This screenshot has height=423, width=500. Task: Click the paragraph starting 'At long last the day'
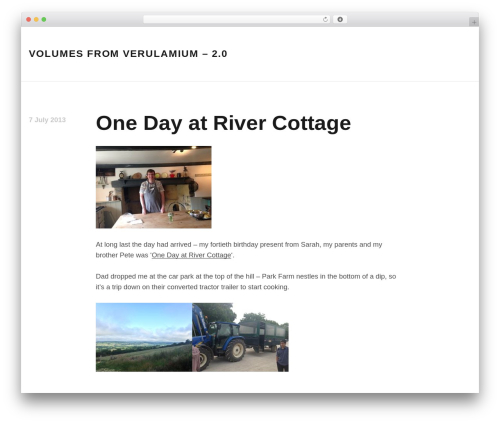click(x=239, y=250)
